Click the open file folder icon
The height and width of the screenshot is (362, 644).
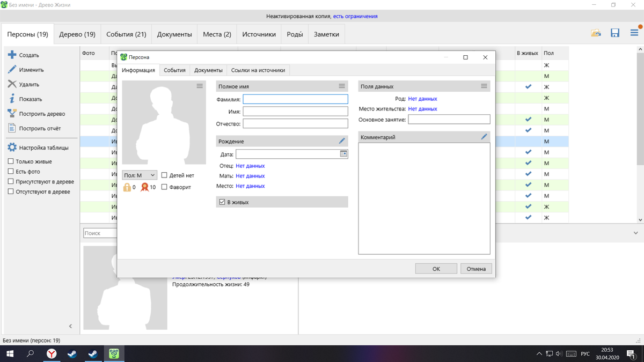[x=596, y=33]
